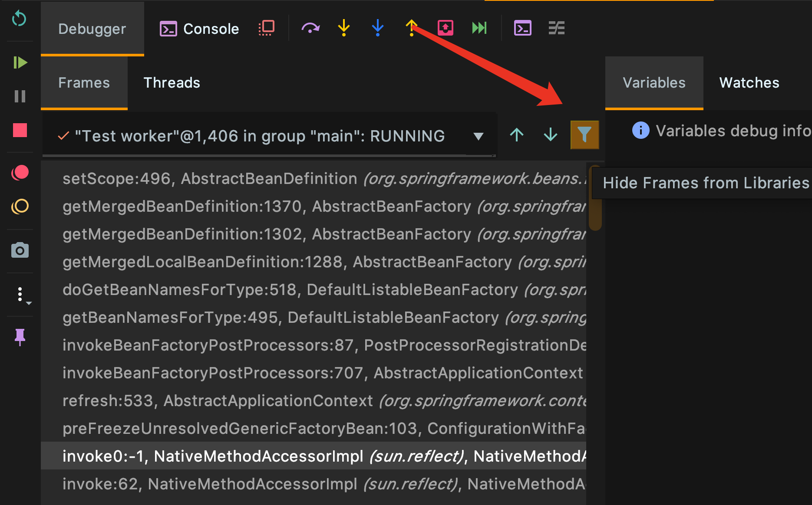Select invokeBeanFactoryPostProcessors:87 frame
The image size is (812, 505).
pyautogui.click(x=314, y=345)
